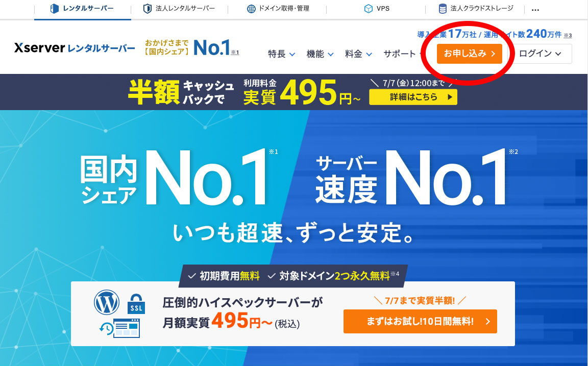The width and height of the screenshot is (588, 366).
Task: Click the VPS cube icon
Action: click(368, 9)
